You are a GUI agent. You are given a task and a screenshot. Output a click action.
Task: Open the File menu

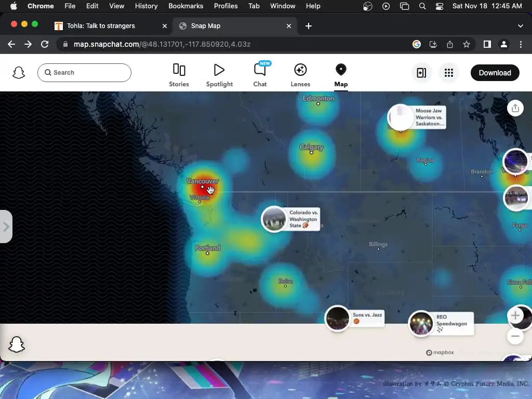(x=70, y=6)
